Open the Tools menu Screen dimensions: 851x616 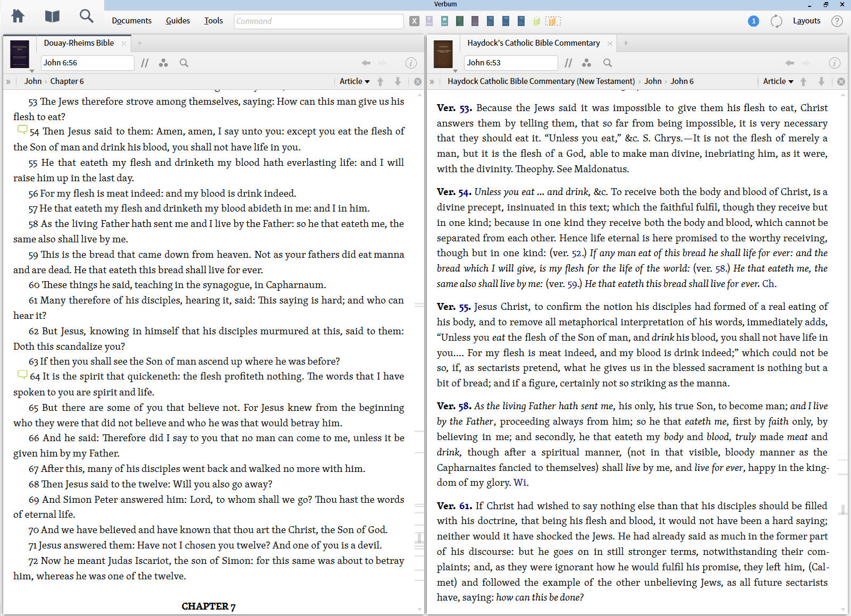tap(213, 21)
